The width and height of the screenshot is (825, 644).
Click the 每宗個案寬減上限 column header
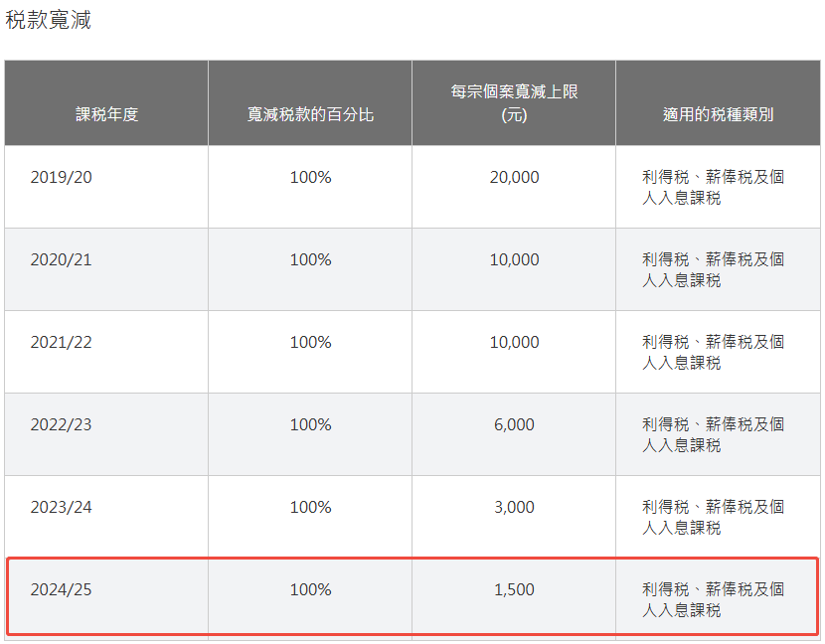click(x=514, y=102)
